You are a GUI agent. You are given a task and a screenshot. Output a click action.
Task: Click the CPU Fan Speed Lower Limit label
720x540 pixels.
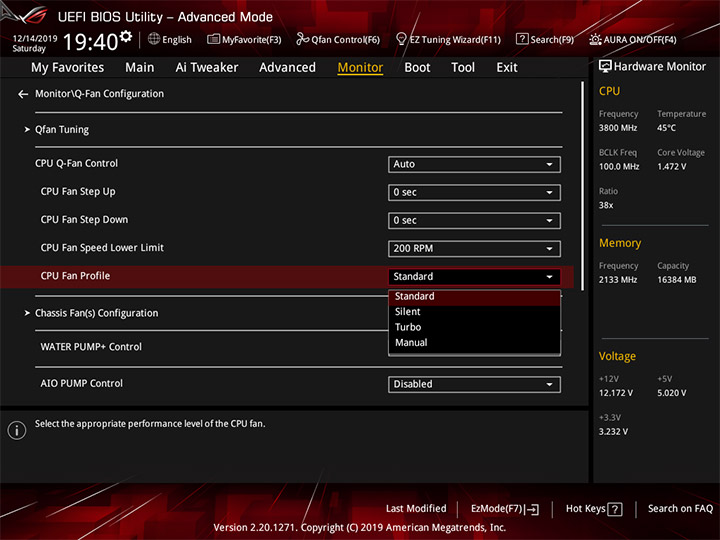(x=102, y=248)
